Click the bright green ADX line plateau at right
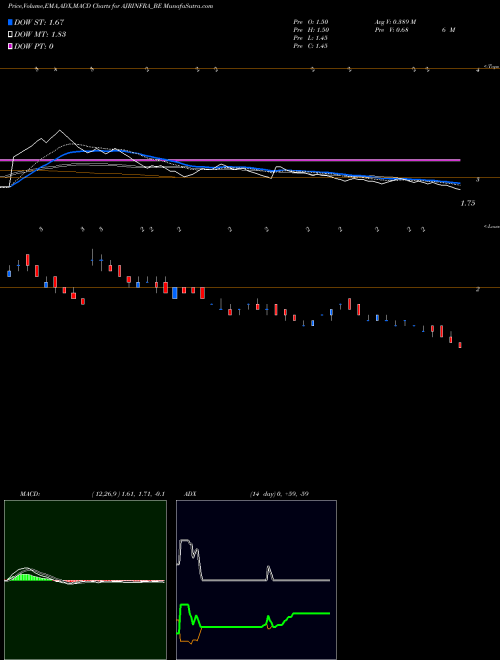500x660 pixels. pyautogui.click(x=311, y=613)
